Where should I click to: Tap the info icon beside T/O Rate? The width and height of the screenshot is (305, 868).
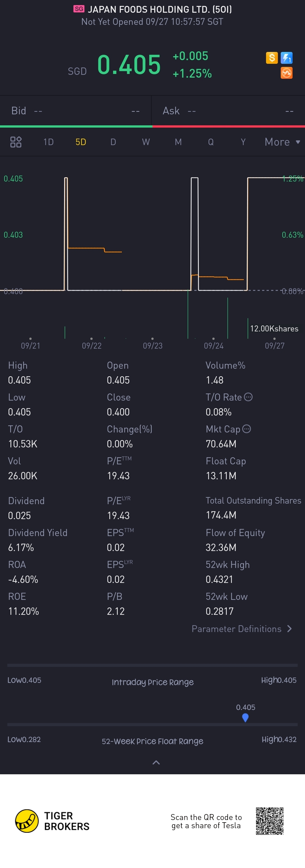[x=249, y=397]
